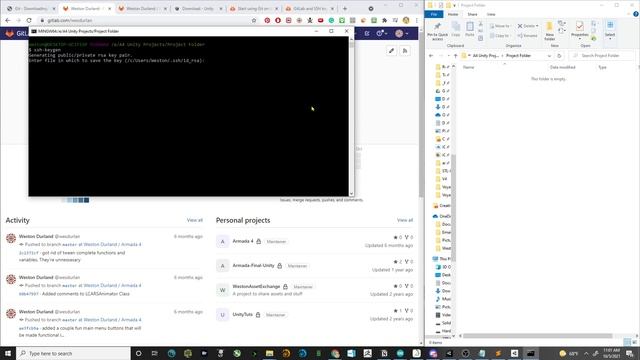Expand the address bar history dropdown in Explorer
Image resolution: width=640 pixels, height=360 pixels.
550,56
